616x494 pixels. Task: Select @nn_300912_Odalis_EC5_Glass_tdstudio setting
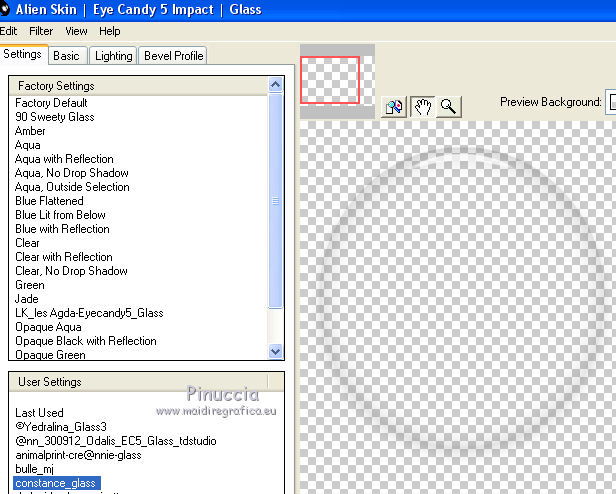[116, 441]
